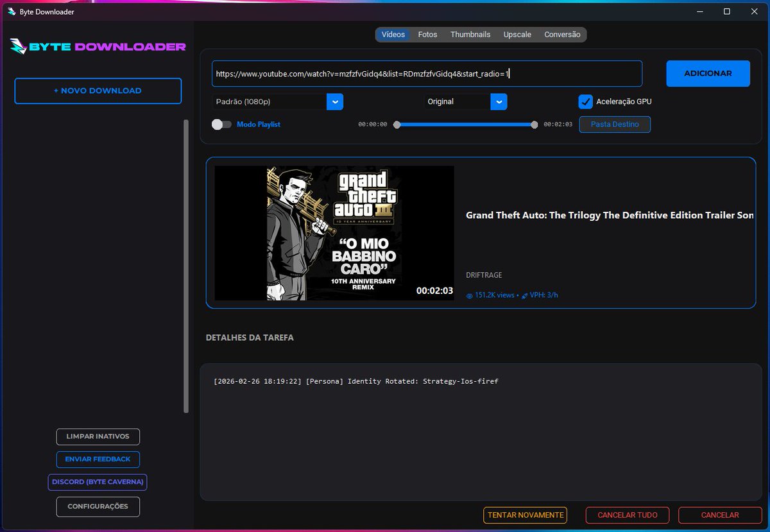Open the Padrão (1080p) quality dropdown arrow

335,101
